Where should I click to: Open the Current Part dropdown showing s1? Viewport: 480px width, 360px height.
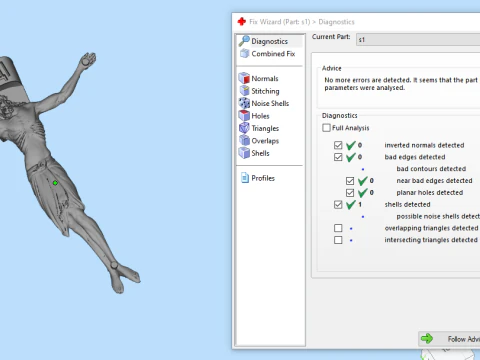pyautogui.click(x=418, y=40)
